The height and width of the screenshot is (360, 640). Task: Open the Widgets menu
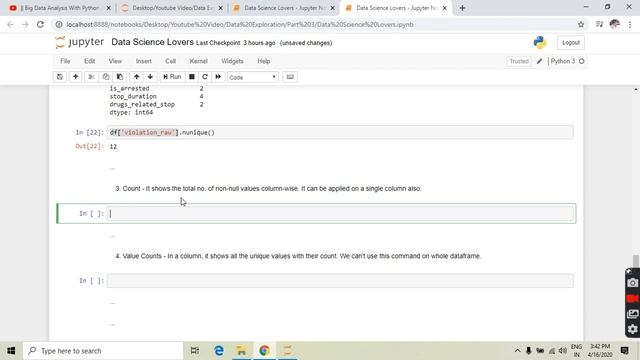tap(232, 61)
